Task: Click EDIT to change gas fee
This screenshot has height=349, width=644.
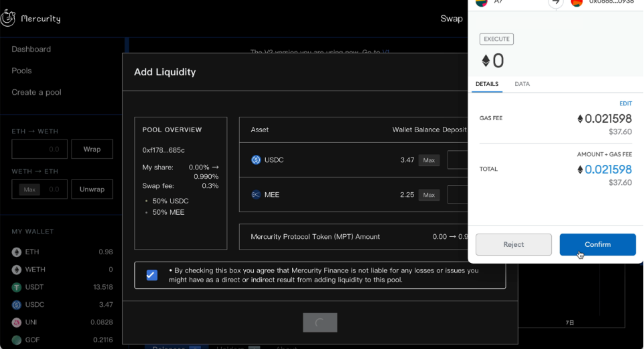Action: coord(625,103)
